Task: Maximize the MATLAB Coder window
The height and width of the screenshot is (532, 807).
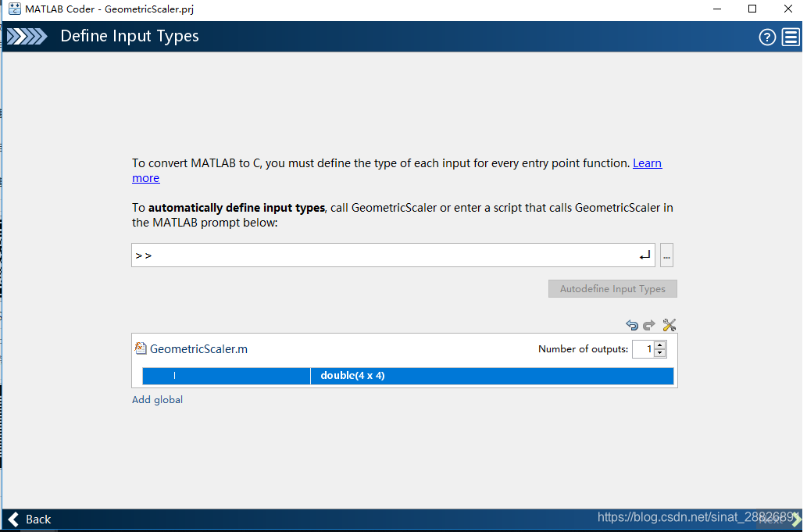Action: (752, 9)
